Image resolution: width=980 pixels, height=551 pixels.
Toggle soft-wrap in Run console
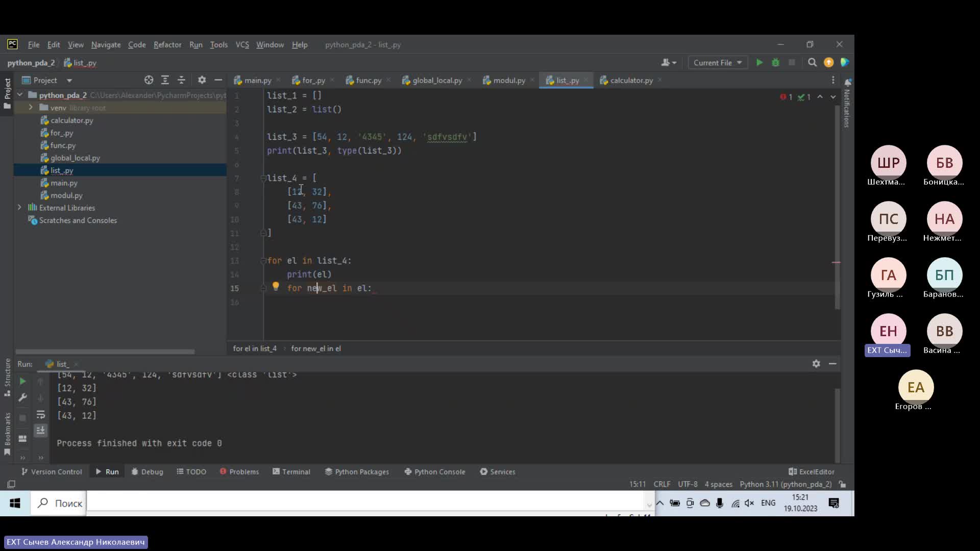(x=40, y=414)
